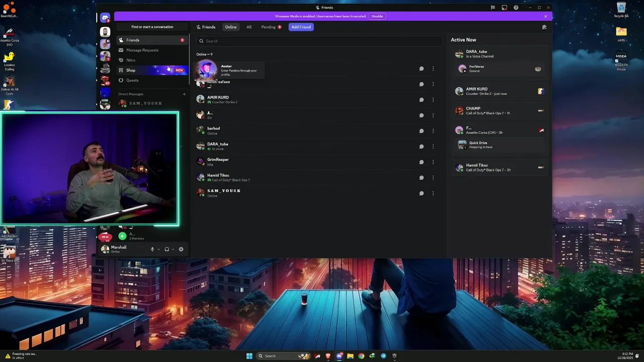Open Telegram from the taskbar
Screen dimensions: 644x362
click(x=383, y=356)
